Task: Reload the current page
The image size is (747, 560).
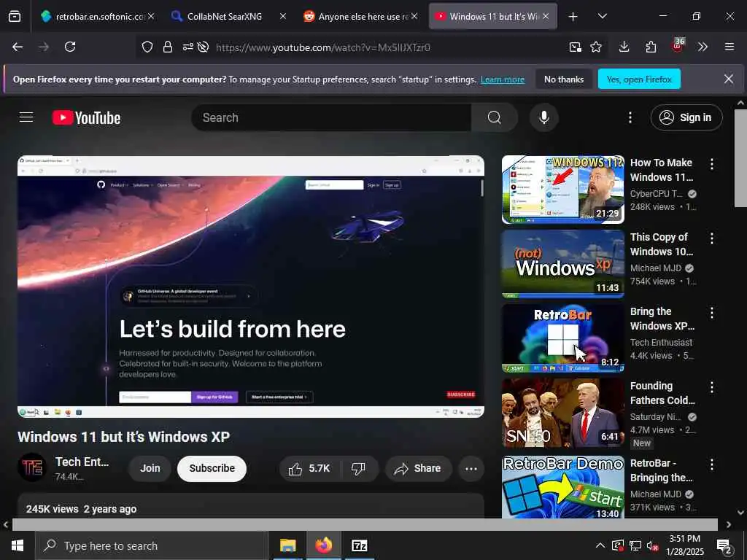Action: pos(70,47)
